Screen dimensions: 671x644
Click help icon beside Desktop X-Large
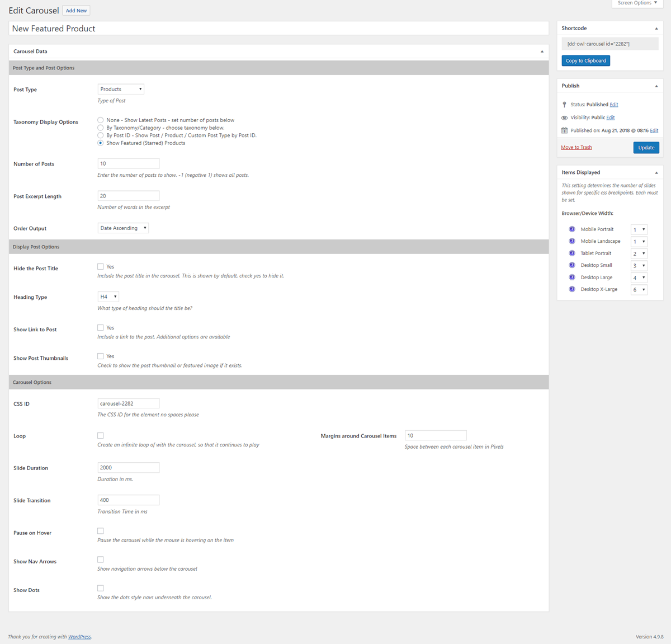pyautogui.click(x=572, y=289)
